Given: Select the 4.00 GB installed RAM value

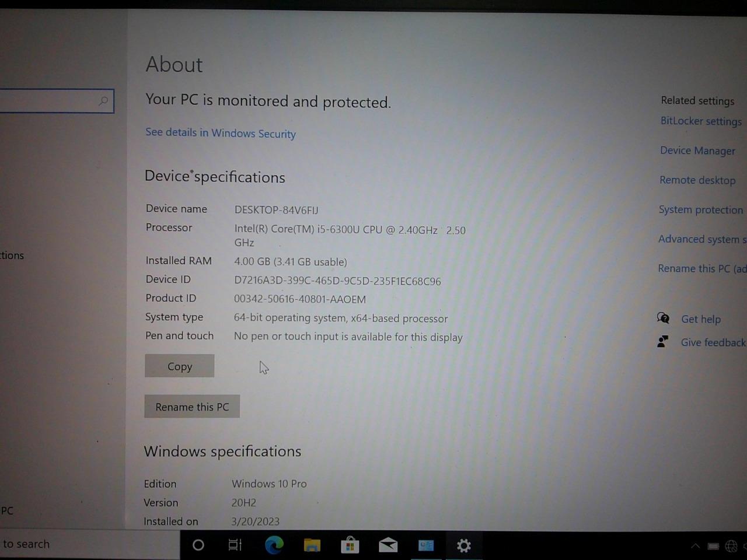Looking at the screenshot, I should (291, 261).
